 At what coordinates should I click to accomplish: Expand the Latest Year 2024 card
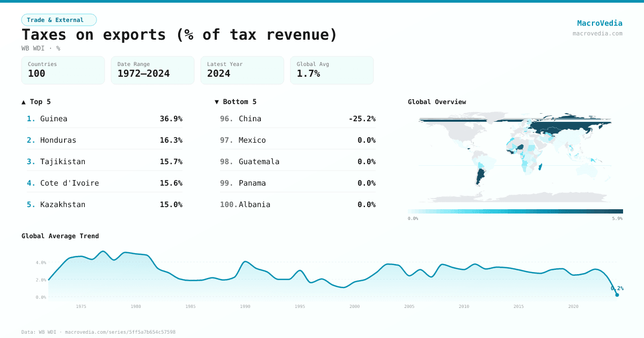[x=241, y=70]
